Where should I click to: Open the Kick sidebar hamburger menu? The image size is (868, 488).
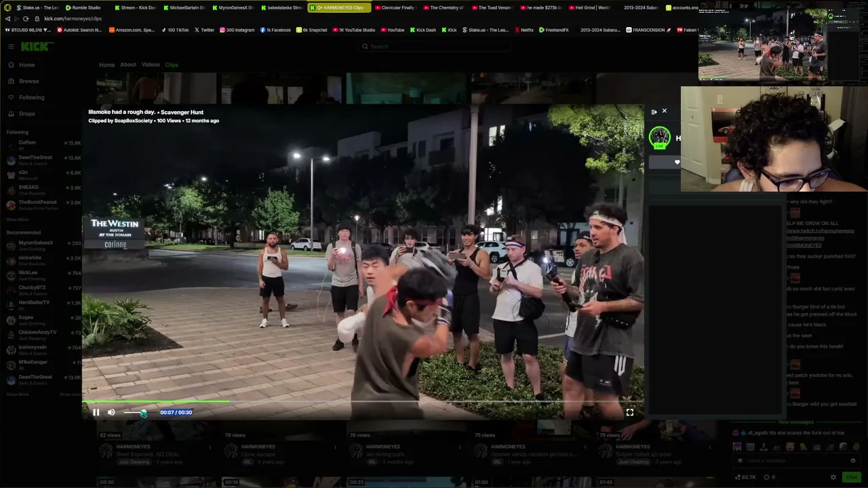12,46
